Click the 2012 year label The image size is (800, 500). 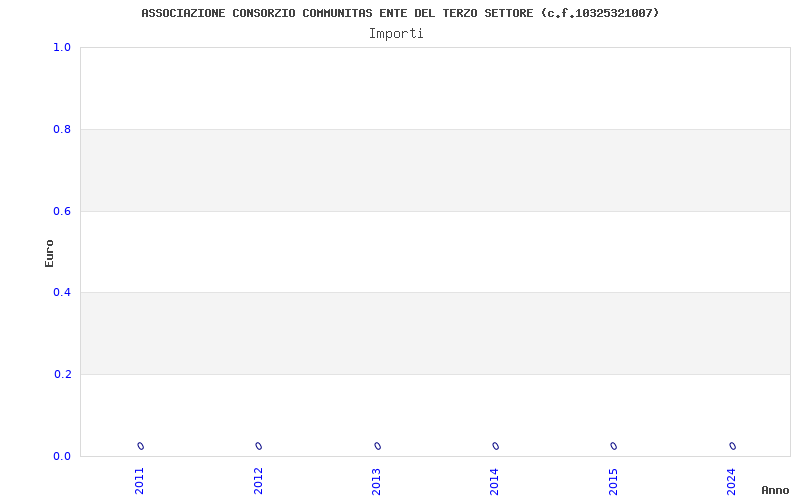point(258,481)
